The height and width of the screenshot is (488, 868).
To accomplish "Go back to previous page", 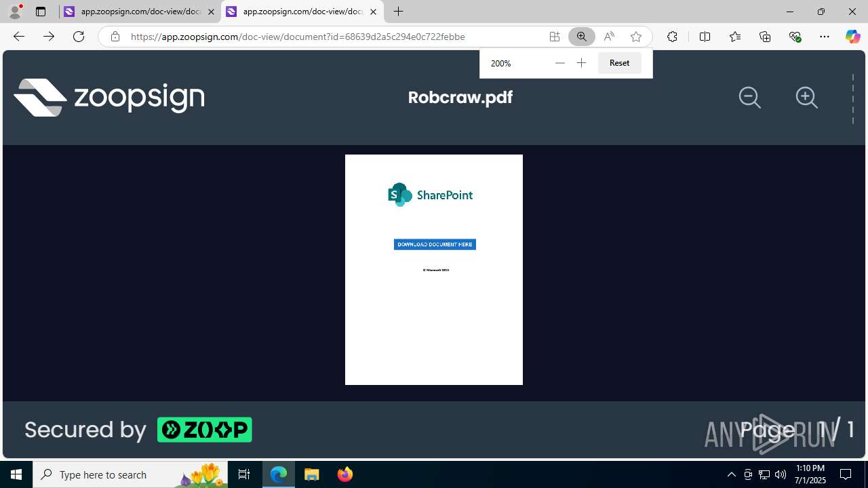I will pos(19,37).
